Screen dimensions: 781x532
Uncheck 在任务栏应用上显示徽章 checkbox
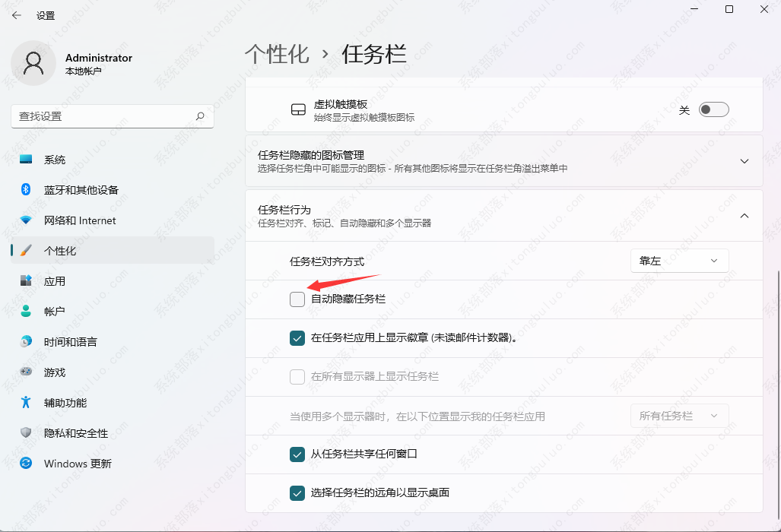coord(297,338)
